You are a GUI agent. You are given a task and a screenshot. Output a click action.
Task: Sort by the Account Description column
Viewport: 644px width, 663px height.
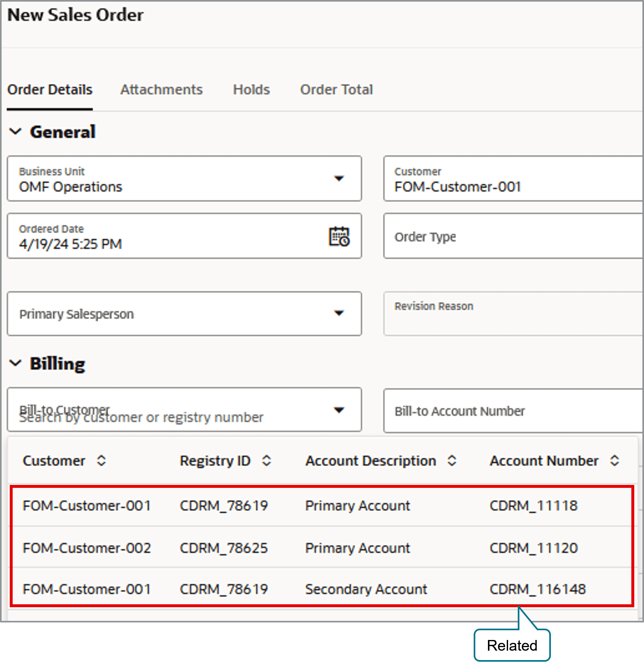(452, 461)
